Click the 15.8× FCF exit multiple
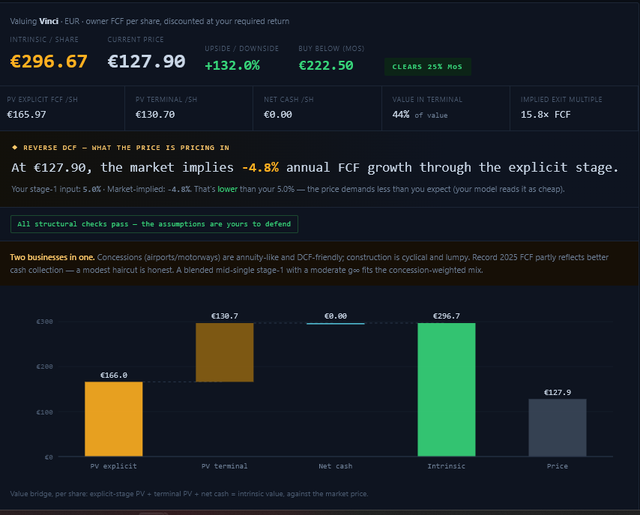Viewport: 640px width, 515px height. click(x=545, y=115)
